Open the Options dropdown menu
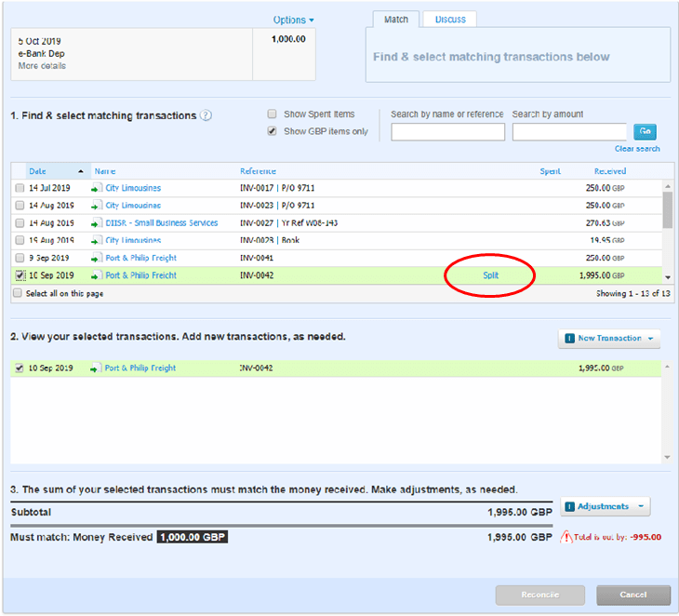Screen dimensions: 679x616 [293, 20]
